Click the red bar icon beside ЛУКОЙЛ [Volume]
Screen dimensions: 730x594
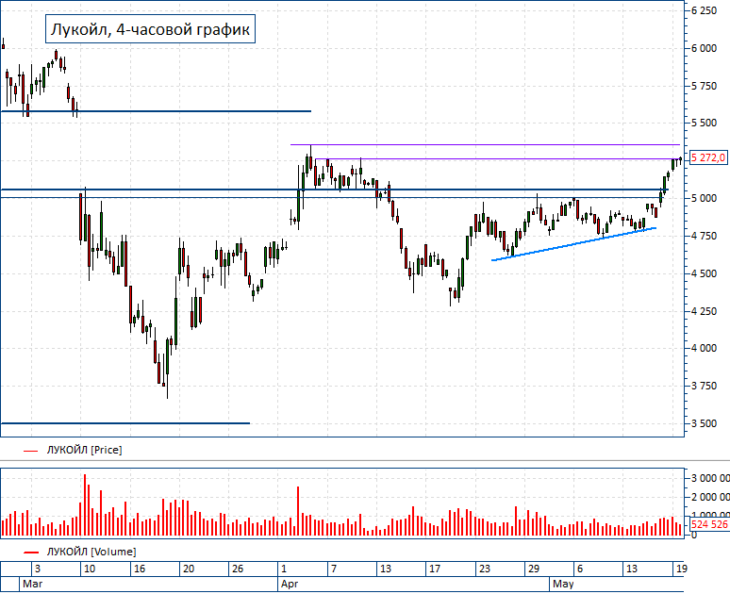tap(30, 553)
